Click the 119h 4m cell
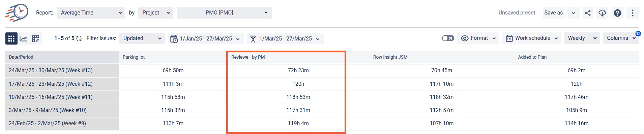 click(x=298, y=123)
